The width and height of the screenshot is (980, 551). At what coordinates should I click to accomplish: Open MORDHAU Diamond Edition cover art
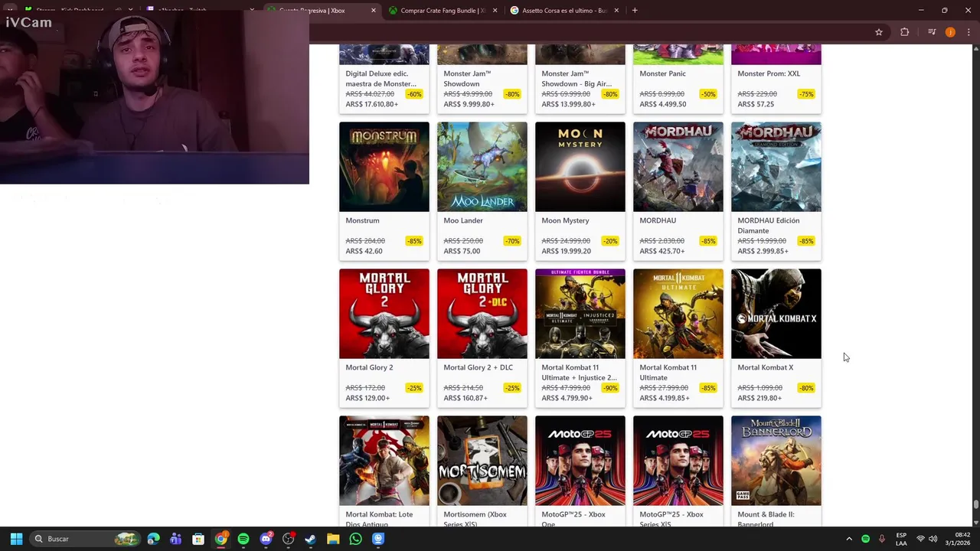[776, 167]
